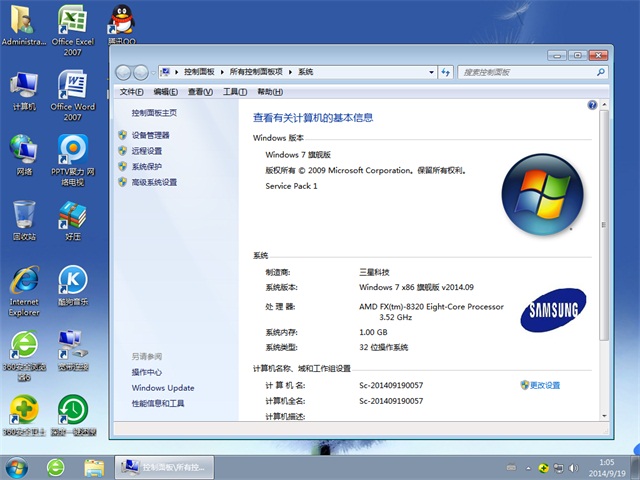
Task: Click the address bar refresh button
Action: pyautogui.click(x=446, y=72)
